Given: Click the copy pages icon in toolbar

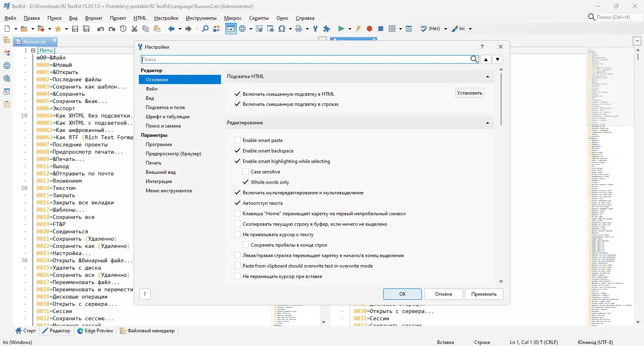Looking at the screenshot, I should [x=146, y=29].
